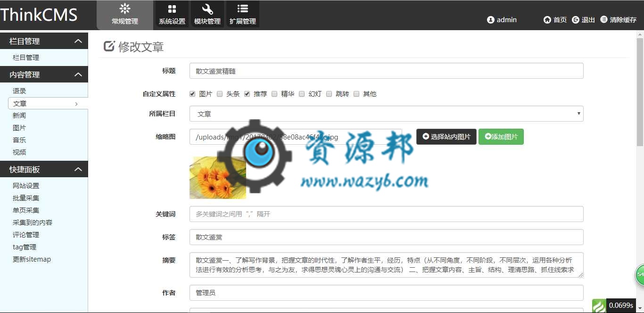The width and height of the screenshot is (644, 313).
Task: Check the 幻灯 attribute checkbox
Action: coord(302,94)
